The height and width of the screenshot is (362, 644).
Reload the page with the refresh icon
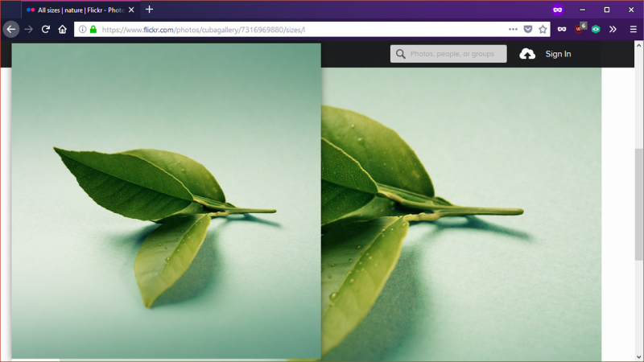point(46,30)
